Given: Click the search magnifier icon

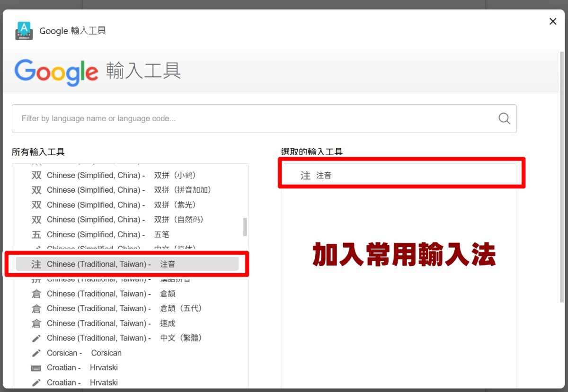Looking at the screenshot, I should coord(504,118).
